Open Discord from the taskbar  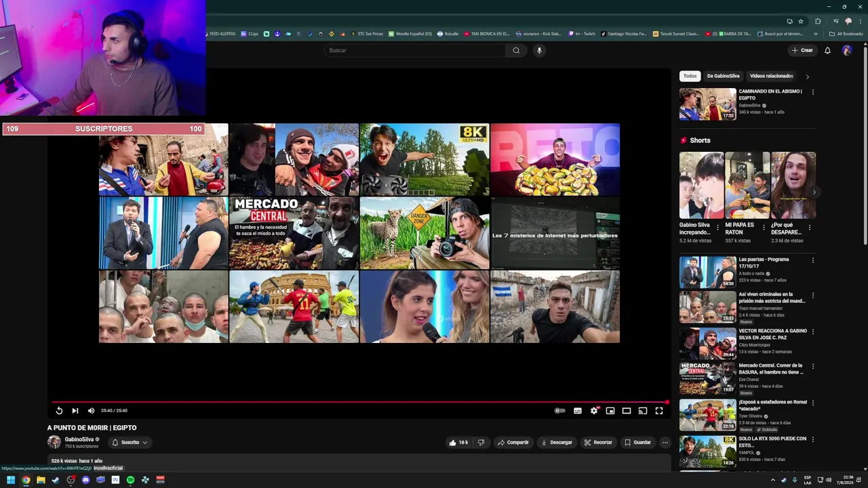tap(85, 480)
